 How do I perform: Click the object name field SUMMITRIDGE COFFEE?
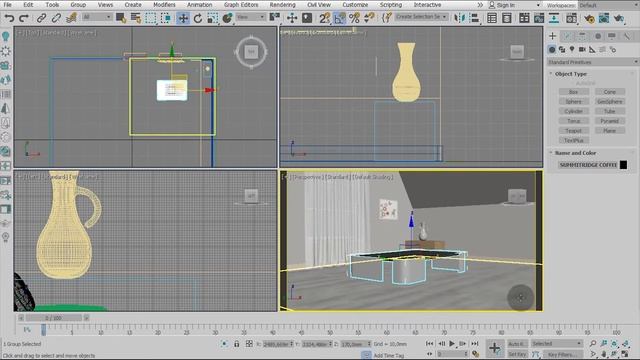point(588,164)
